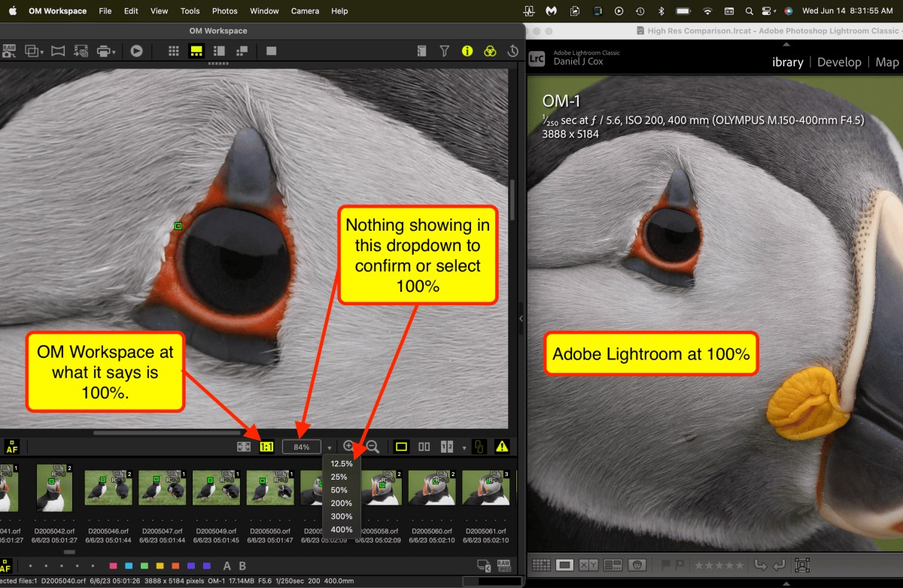The image size is (903, 588).
Task: Toggle AF target display button below preview
Action: 11,447
